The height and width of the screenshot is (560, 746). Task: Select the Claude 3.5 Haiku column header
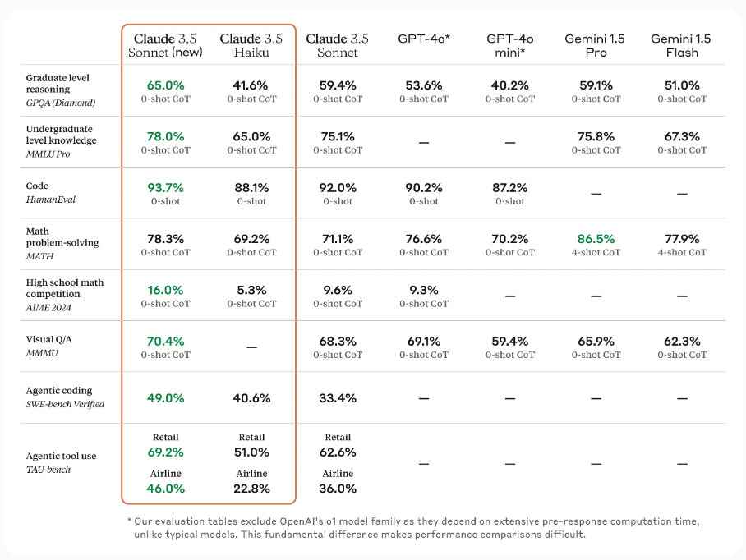[251, 46]
